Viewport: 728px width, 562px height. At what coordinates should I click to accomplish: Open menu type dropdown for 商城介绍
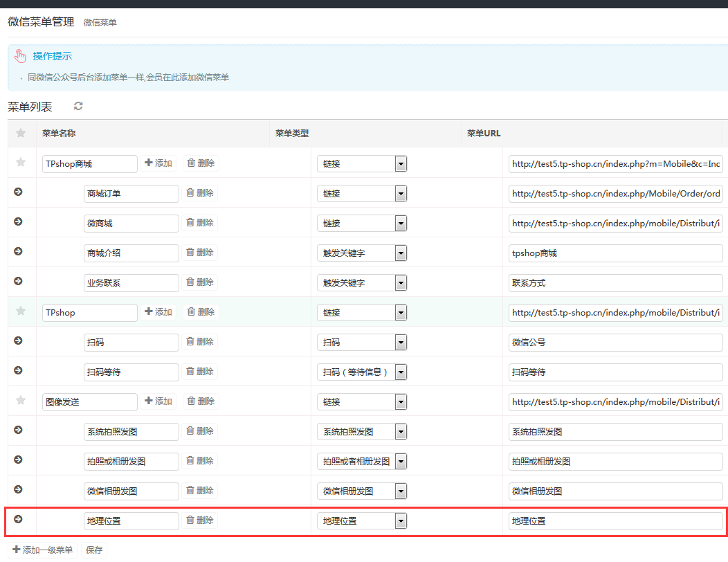pos(400,253)
